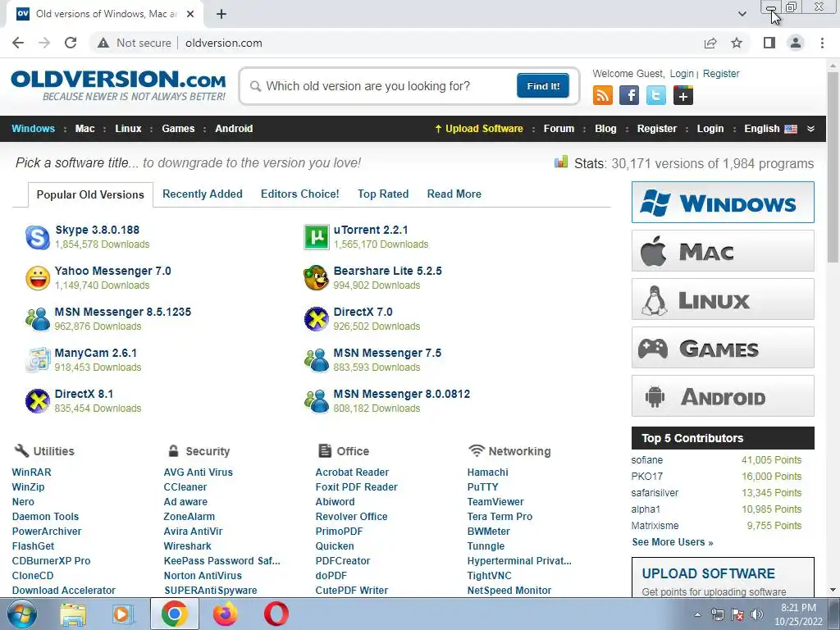Open Mac in the navigation bar

[x=84, y=129]
